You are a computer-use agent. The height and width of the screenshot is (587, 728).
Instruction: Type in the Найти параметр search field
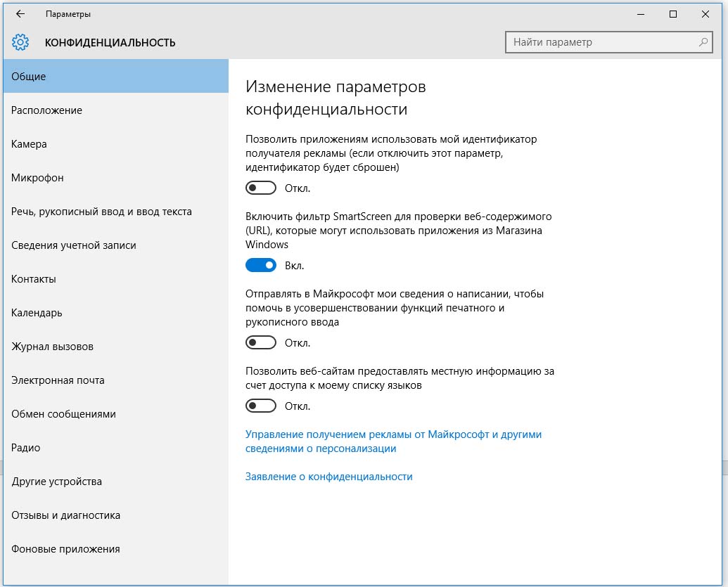pyautogui.click(x=601, y=42)
